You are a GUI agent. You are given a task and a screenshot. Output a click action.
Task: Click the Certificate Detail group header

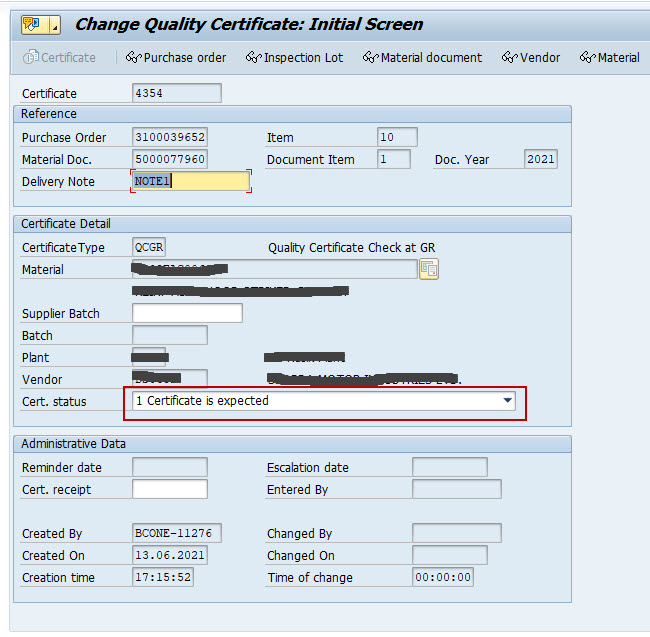pyautogui.click(x=293, y=224)
